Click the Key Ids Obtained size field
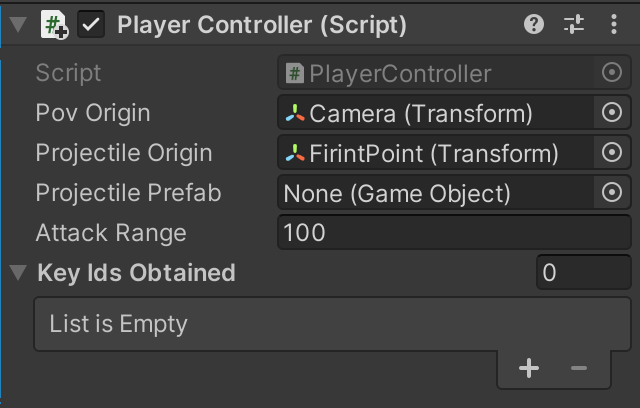 [584, 272]
